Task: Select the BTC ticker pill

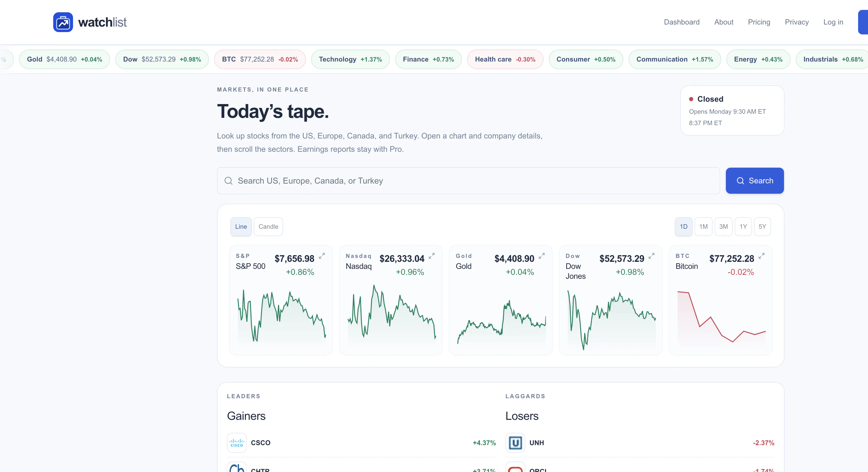Action: coord(260,59)
